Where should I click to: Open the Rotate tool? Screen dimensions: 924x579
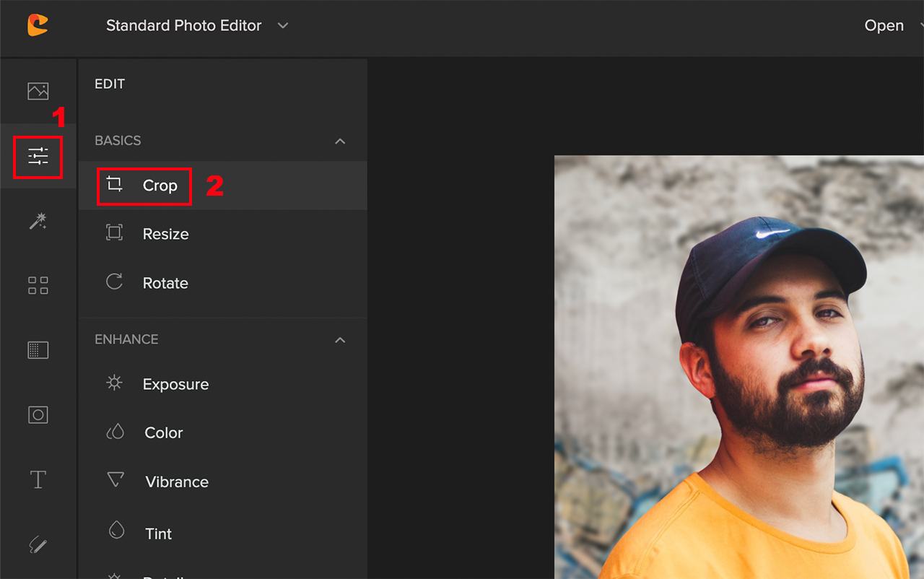click(x=165, y=282)
